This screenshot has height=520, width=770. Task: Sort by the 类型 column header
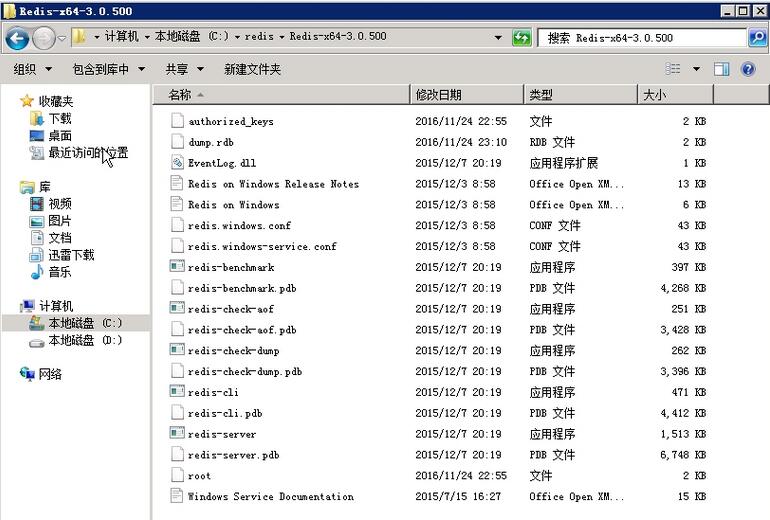point(581,94)
